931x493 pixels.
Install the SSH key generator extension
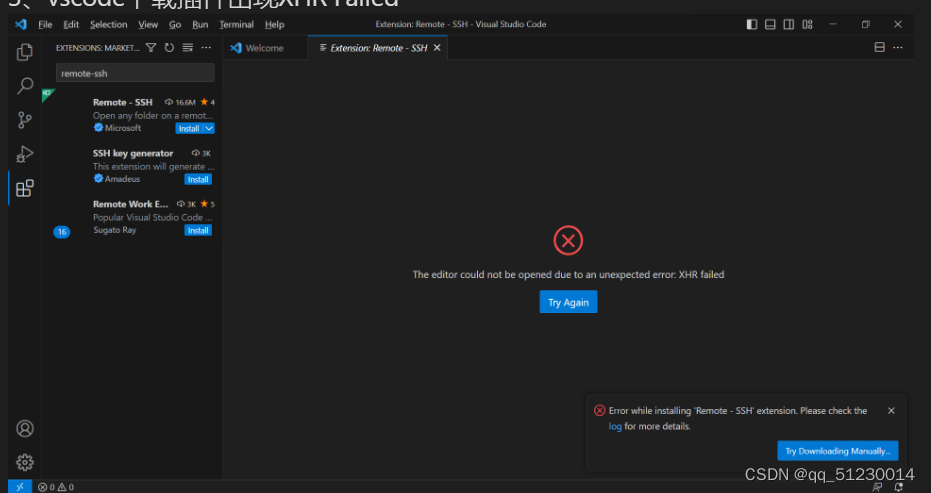click(198, 179)
